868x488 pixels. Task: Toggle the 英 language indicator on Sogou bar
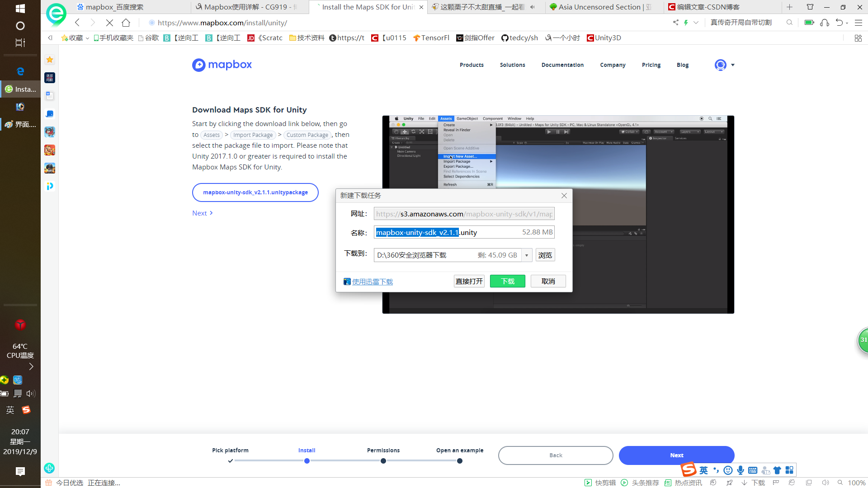[x=703, y=470]
